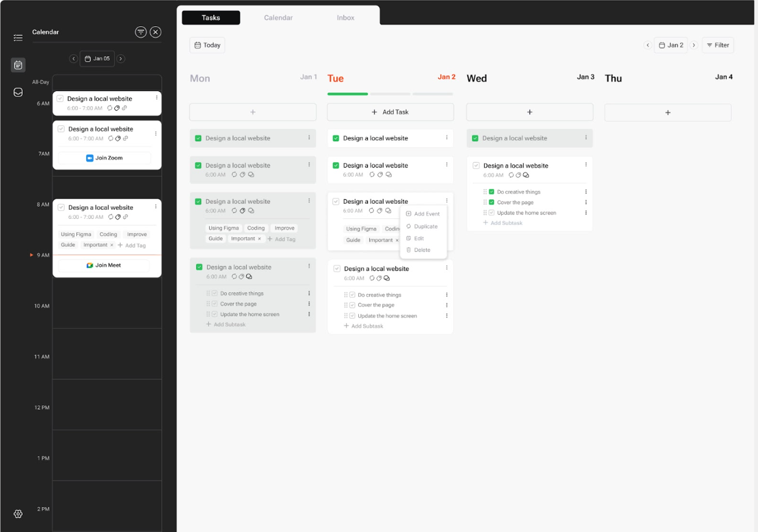Click the plus button under Wednesday
758x532 pixels.
point(529,112)
